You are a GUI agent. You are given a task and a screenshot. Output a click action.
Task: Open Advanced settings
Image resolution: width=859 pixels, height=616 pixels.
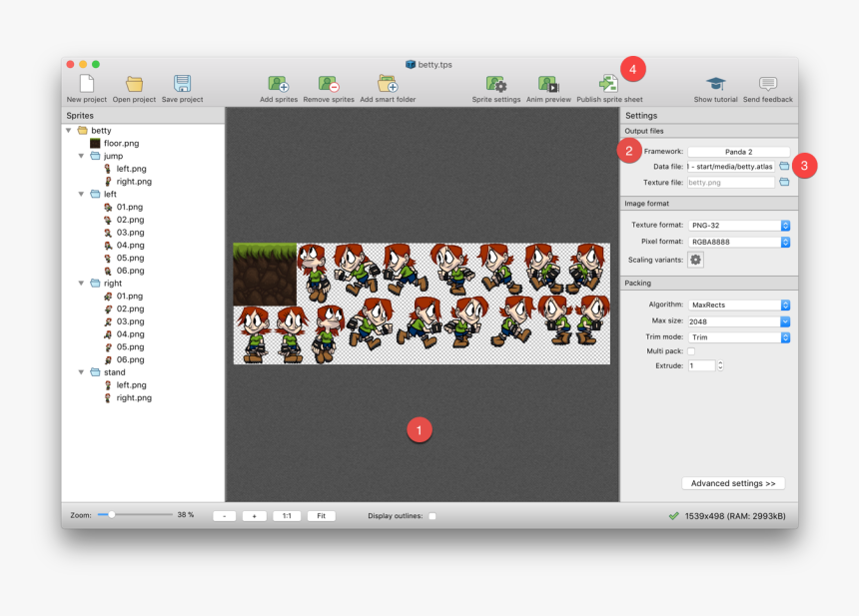click(732, 482)
